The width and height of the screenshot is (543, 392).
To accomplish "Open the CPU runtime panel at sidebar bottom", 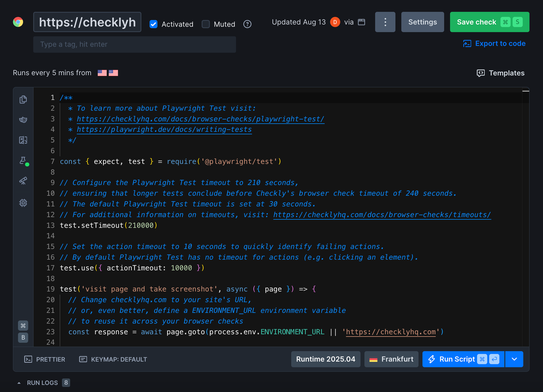I will pyautogui.click(x=23, y=203).
